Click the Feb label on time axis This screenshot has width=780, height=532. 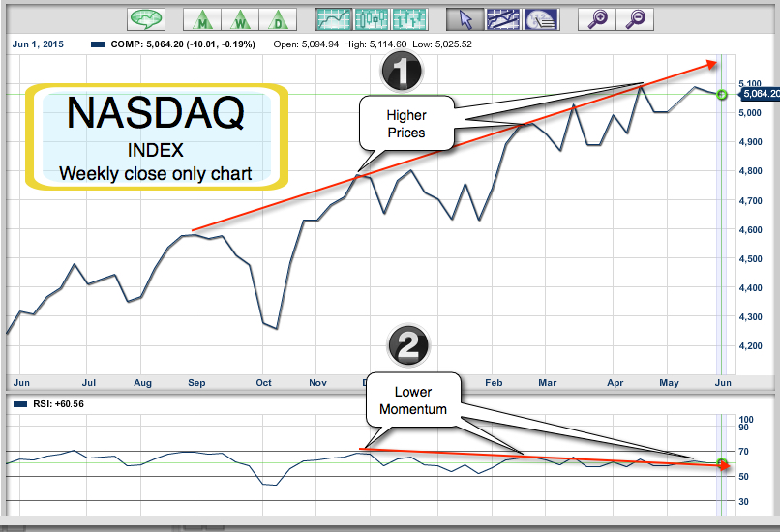tap(494, 383)
